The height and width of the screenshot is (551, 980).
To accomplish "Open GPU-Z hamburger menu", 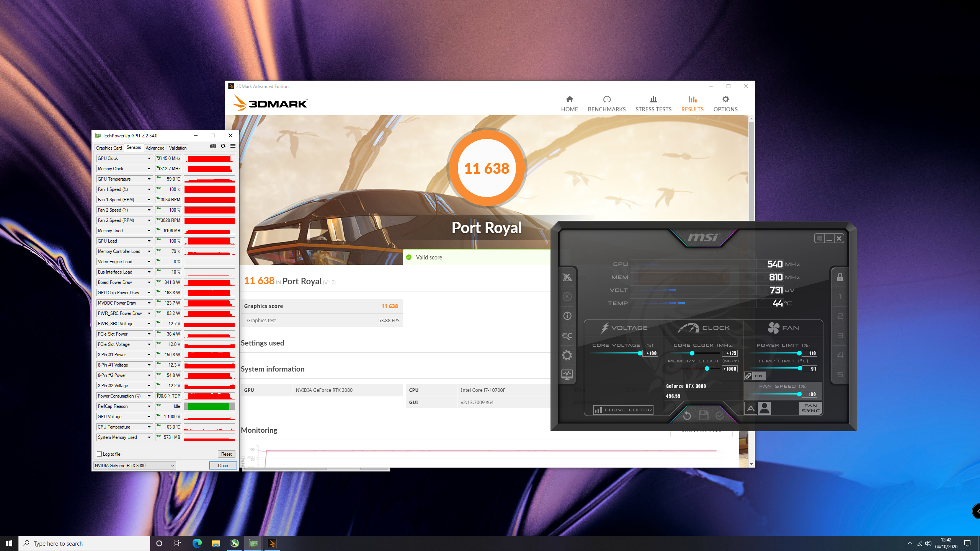I will pyautogui.click(x=233, y=146).
